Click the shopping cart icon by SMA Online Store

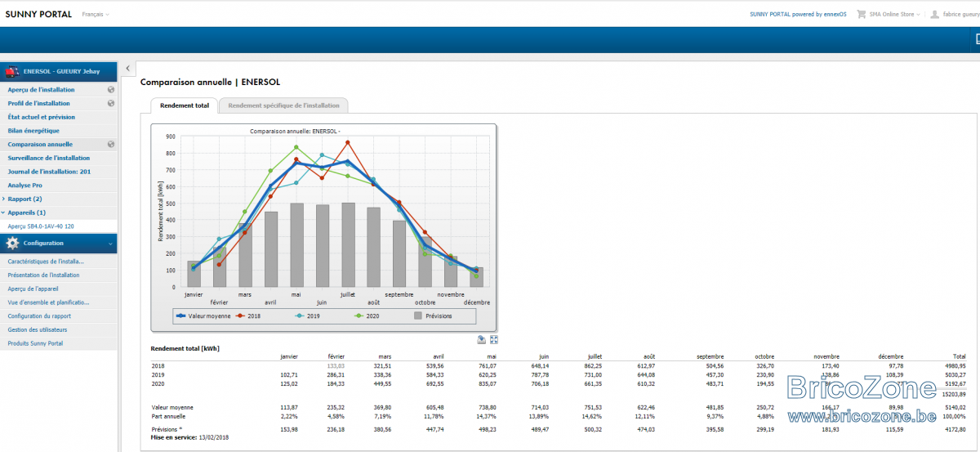point(859,14)
